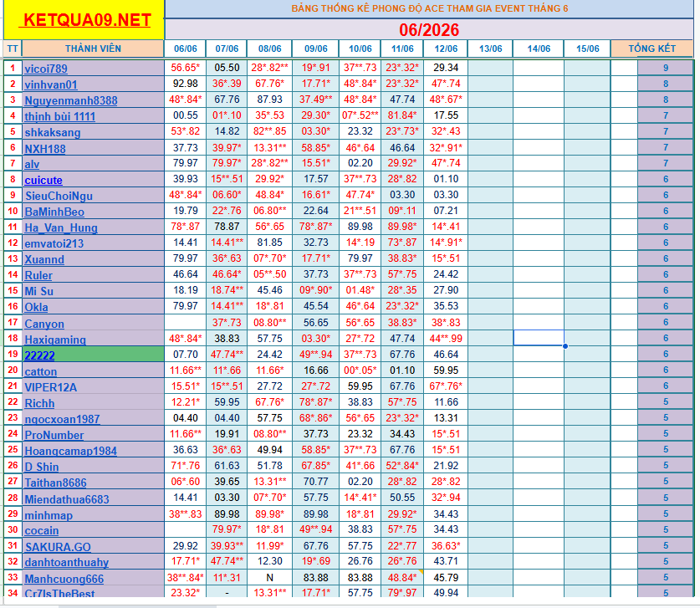Open member link catton
Viewport: 700px width, 608px height.
point(41,372)
